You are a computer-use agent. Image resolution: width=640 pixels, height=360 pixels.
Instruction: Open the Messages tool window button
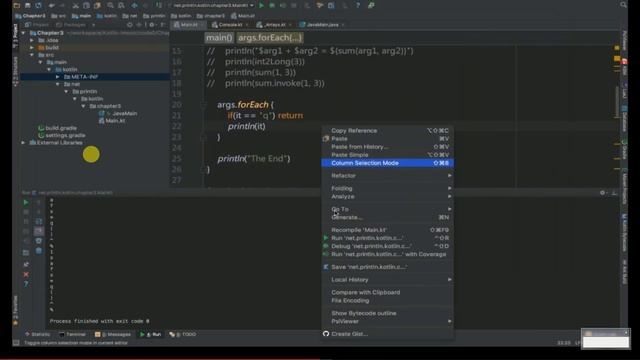(x=113, y=334)
